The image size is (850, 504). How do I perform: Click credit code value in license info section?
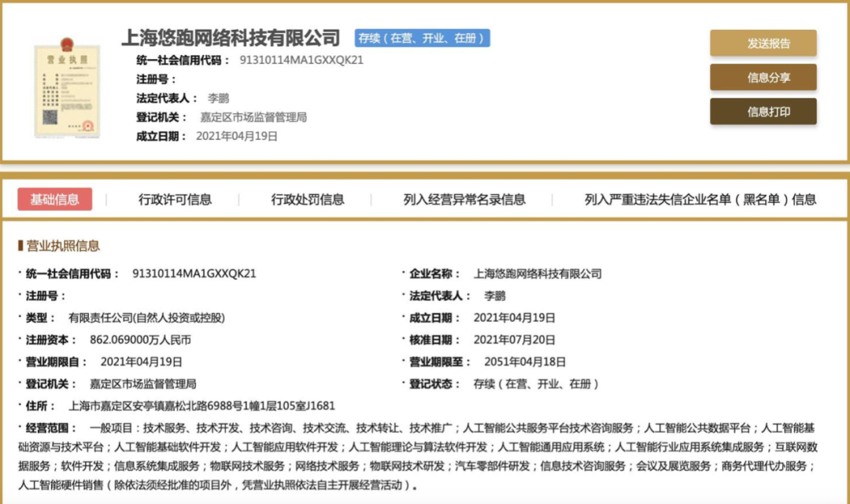194,274
